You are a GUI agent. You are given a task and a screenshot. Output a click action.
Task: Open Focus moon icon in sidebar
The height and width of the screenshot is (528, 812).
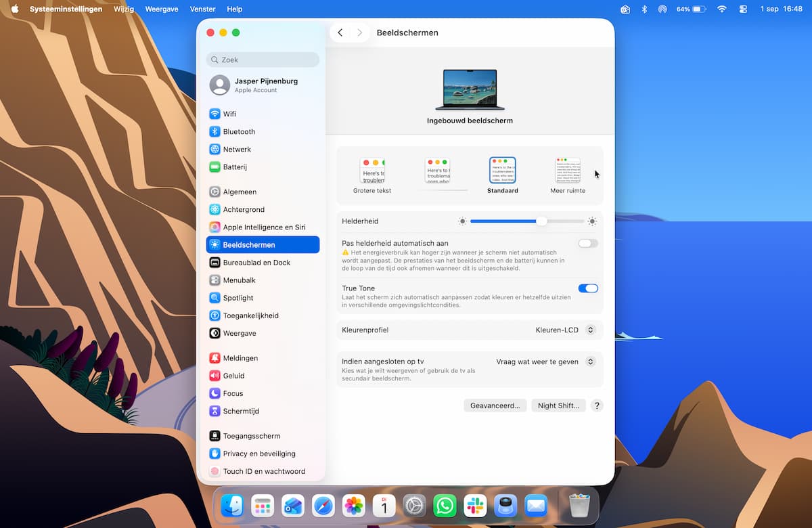click(215, 393)
